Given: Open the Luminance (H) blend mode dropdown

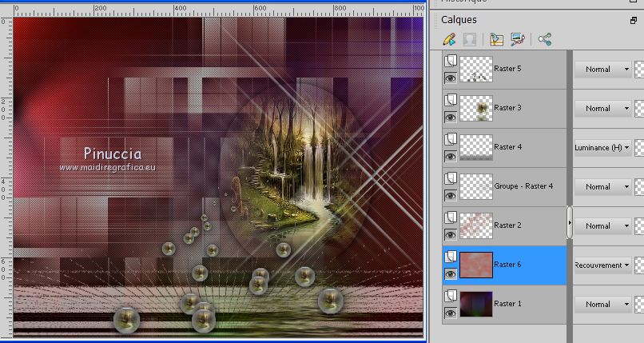Looking at the screenshot, I should point(602,147).
